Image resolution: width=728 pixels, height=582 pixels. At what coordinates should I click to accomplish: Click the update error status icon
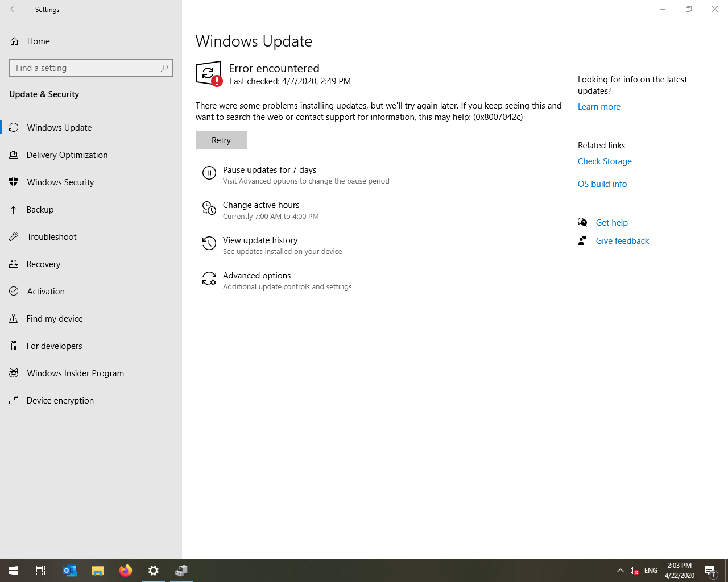tap(209, 74)
